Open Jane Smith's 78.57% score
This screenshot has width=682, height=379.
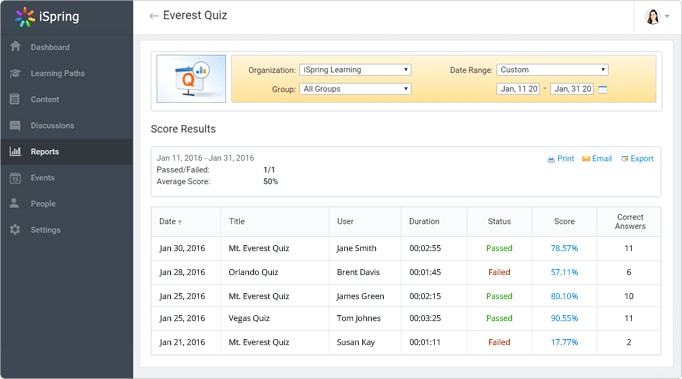click(564, 248)
